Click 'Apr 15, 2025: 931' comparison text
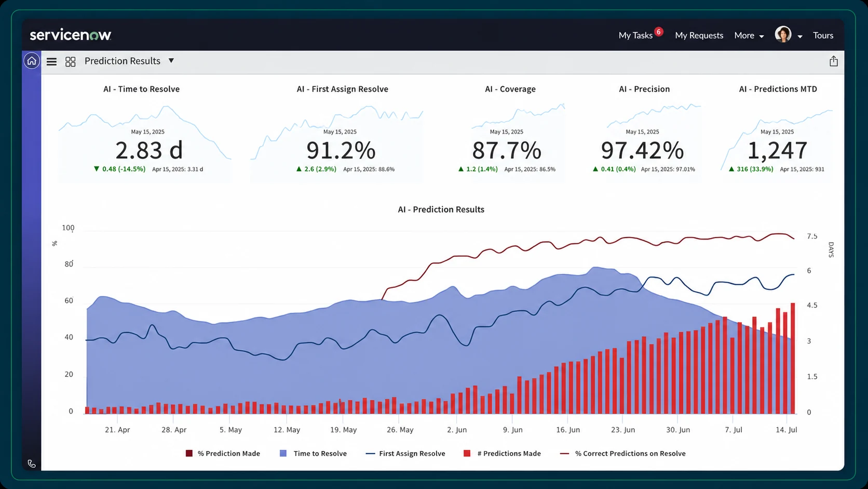 coord(802,169)
